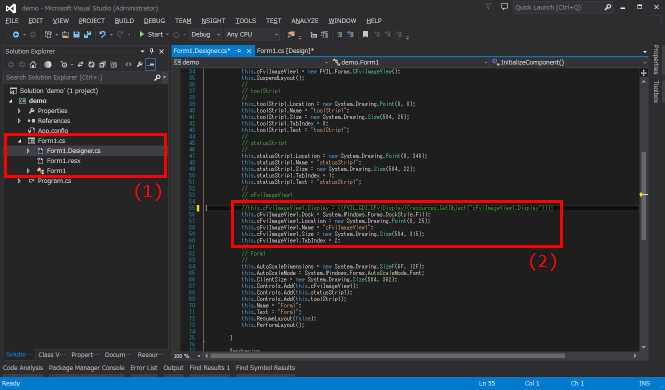Close the Form1.Designer.cs* tab

point(249,51)
